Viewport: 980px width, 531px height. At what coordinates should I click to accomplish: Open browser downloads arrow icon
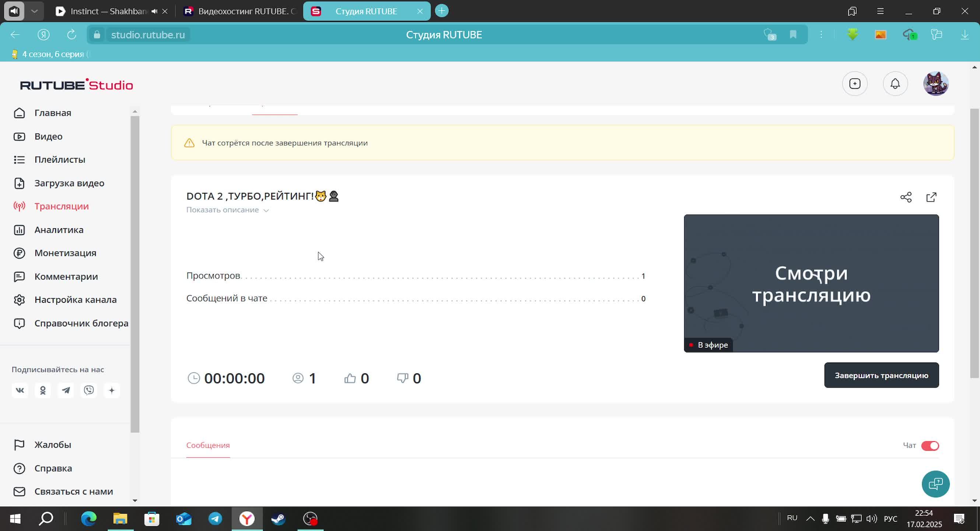(x=965, y=35)
